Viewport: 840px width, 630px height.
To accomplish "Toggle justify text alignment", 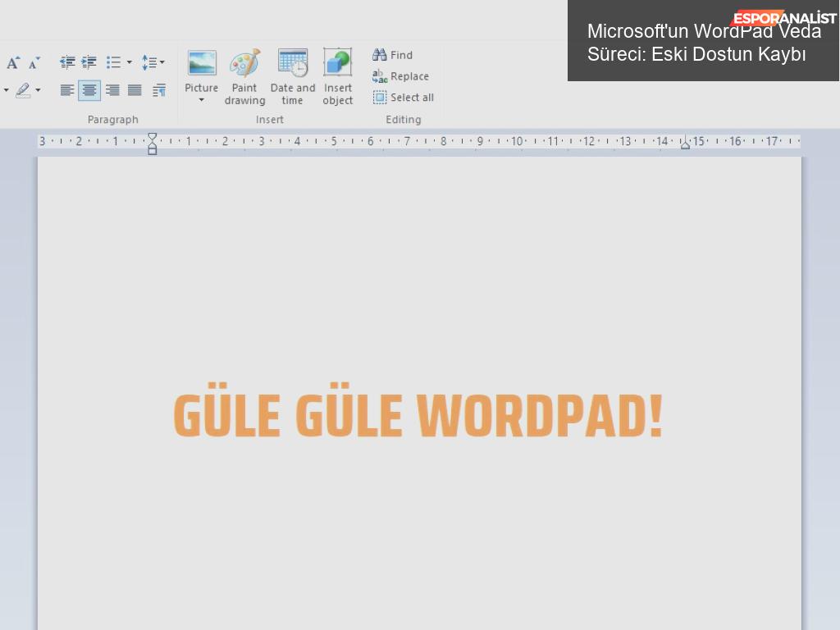I will [x=135, y=90].
